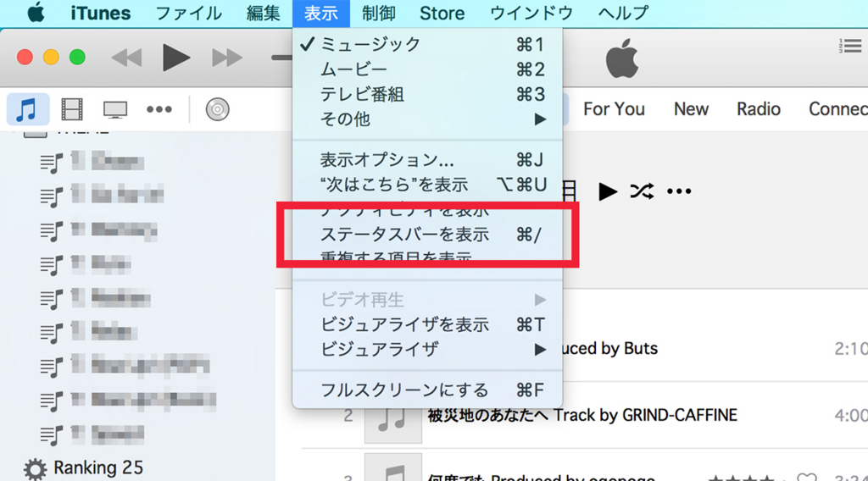Open the ウインドウ menu
The width and height of the screenshot is (868, 481).
point(531,13)
